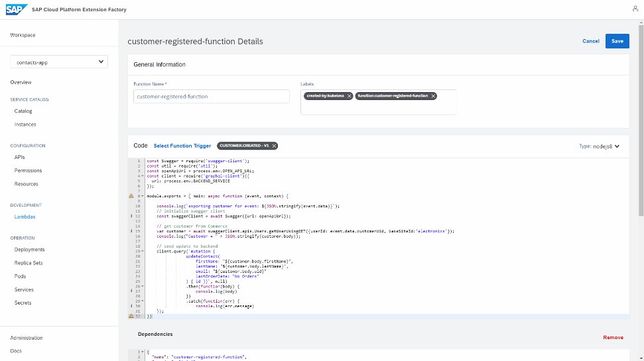
Task: Click the dependencies "name" line
Action: point(199,357)
